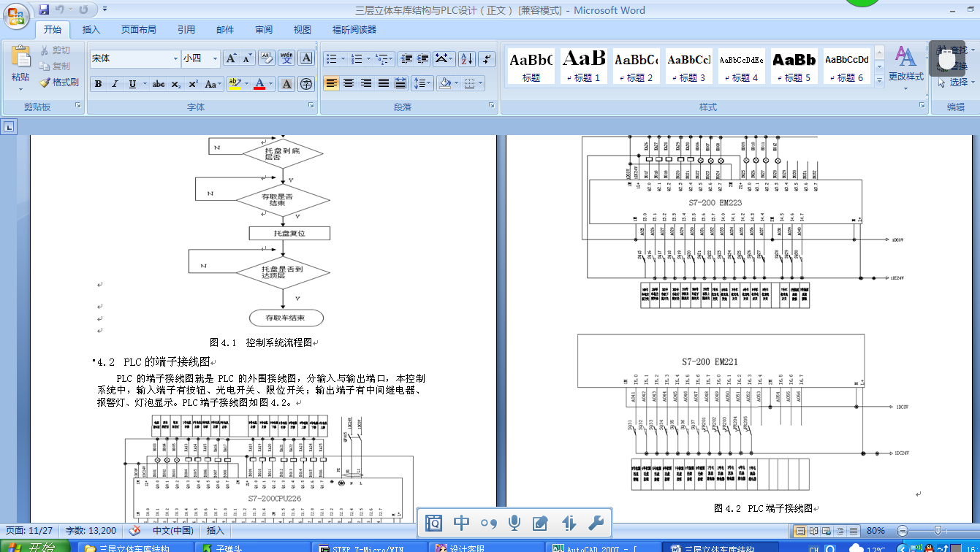Justify the paragraph text
This screenshot has height=552, width=980.
click(x=383, y=83)
